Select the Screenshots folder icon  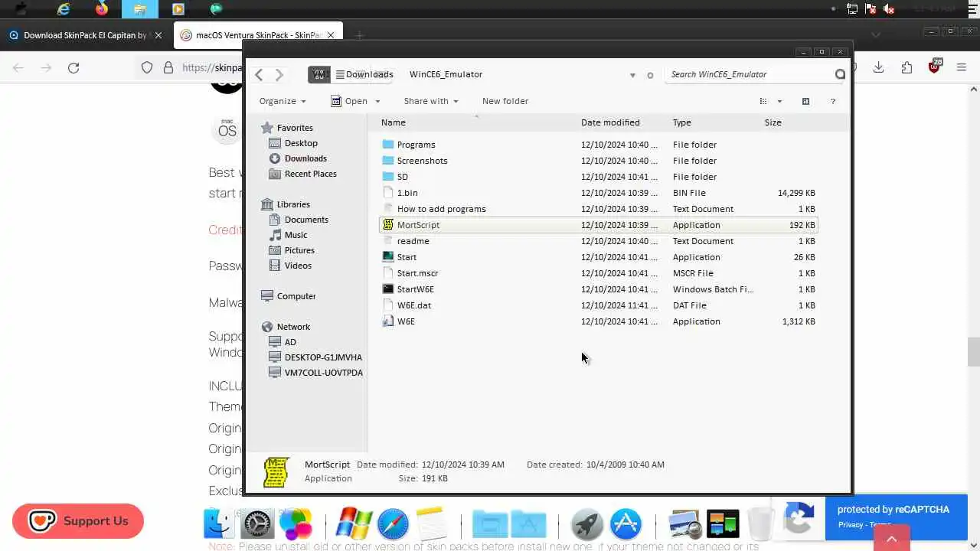point(388,161)
